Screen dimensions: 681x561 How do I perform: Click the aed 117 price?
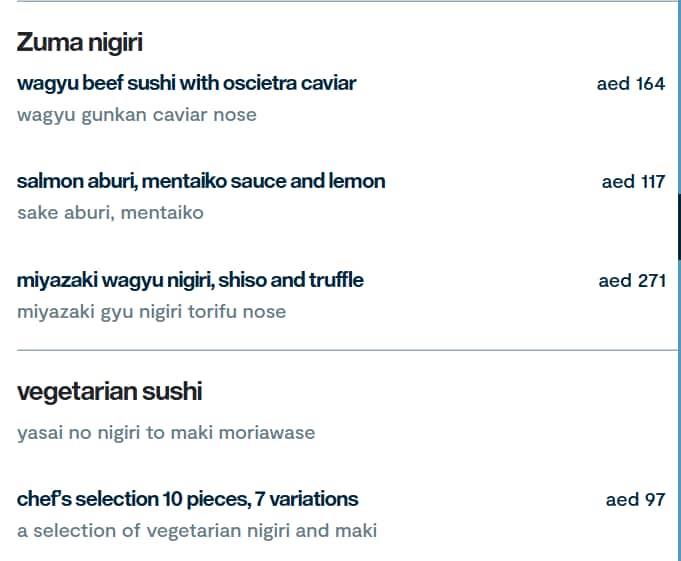click(633, 182)
